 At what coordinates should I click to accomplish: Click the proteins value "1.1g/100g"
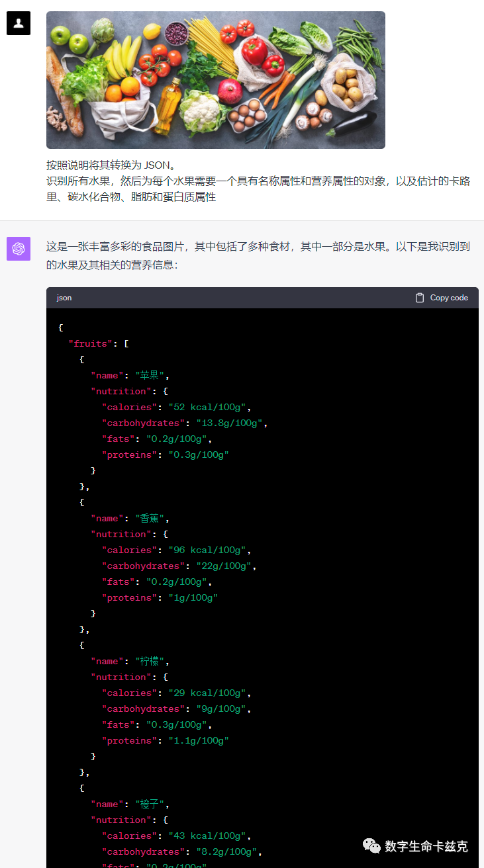(x=199, y=740)
